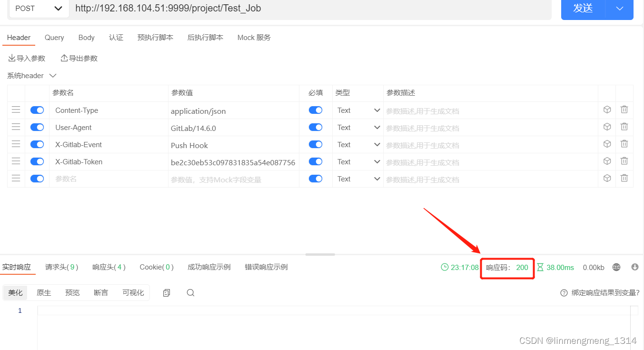The image size is (644, 350).
Task: Open the POST method dropdown
Action: tap(39, 9)
